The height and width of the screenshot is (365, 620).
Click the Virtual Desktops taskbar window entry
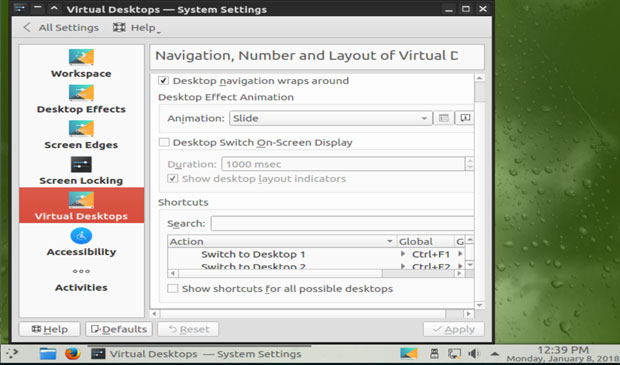(199, 353)
